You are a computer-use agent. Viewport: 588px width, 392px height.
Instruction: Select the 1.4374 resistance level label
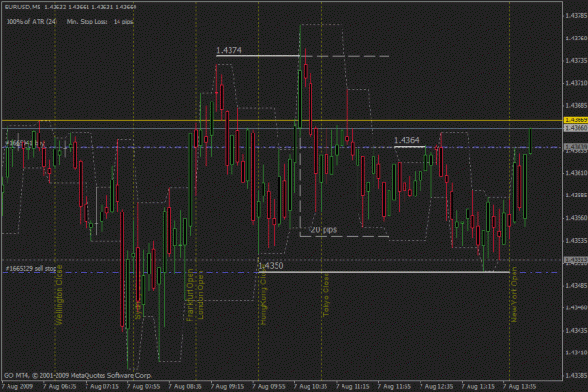tap(230, 50)
